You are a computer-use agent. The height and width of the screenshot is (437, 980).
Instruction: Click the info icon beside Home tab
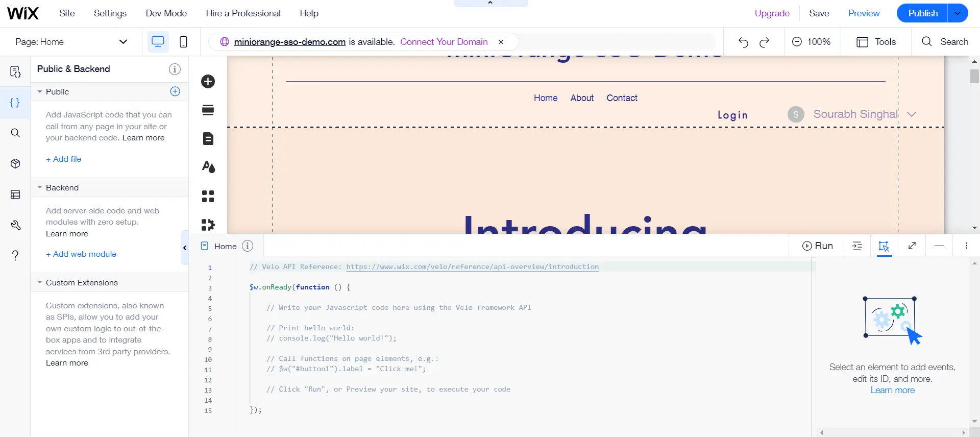(x=248, y=246)
